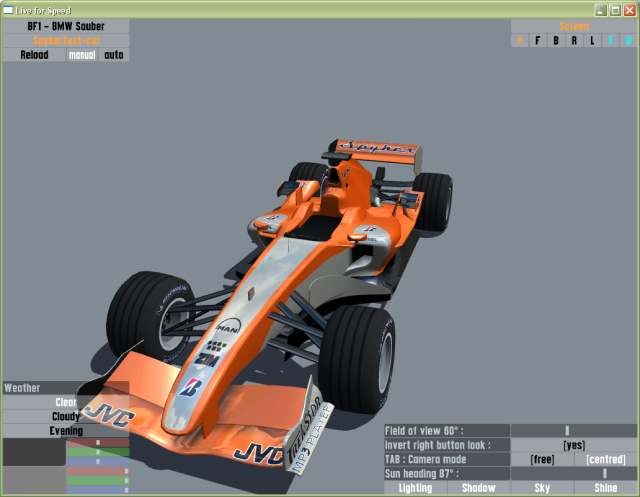Select the cyan T view button
This screenshot has height=497, width=640.
610,40
